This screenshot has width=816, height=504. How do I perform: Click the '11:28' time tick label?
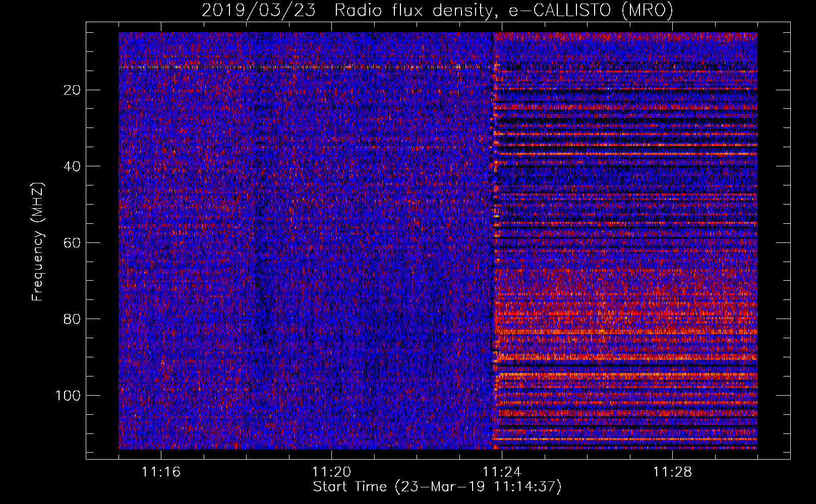pos(672,472)
